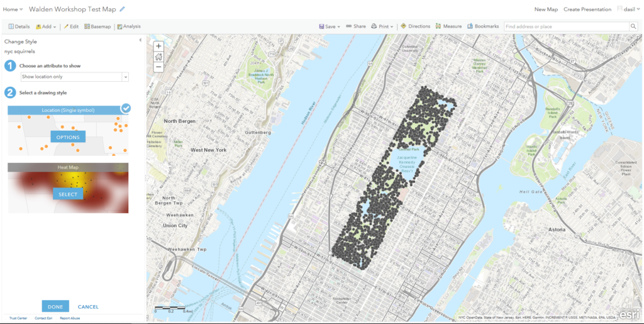This screenshot has width=644, height=324.
Task: Expand the 'Show location only' attribute dropdown
Action: [x=125, y=77]
